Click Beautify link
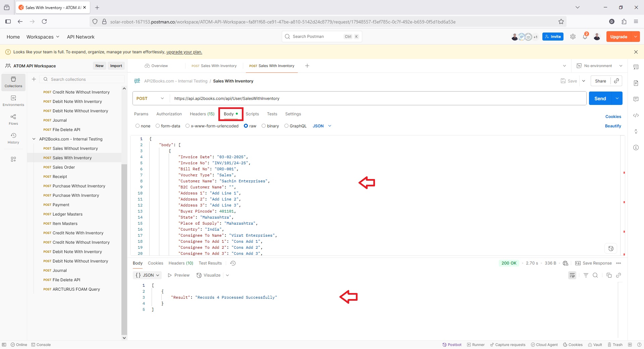This screenshot has width=644, height=349. pyautogui.click(x=613, y=126)
